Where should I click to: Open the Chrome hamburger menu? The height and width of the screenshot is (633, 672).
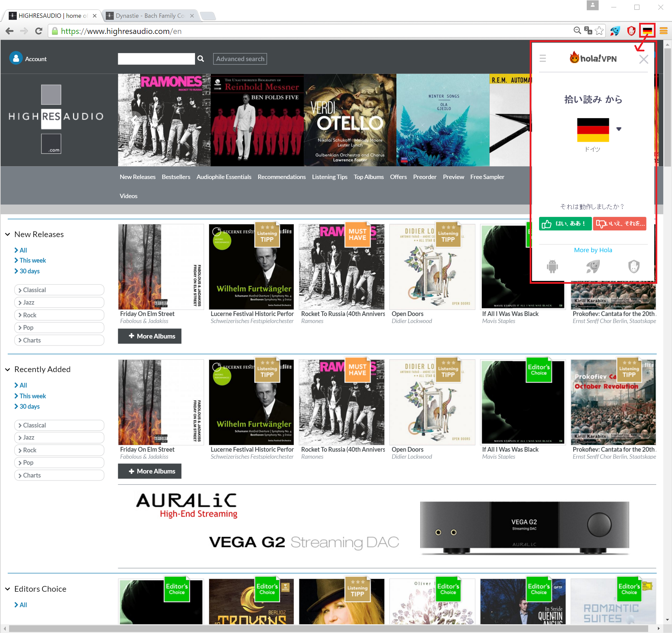point(663,31)
